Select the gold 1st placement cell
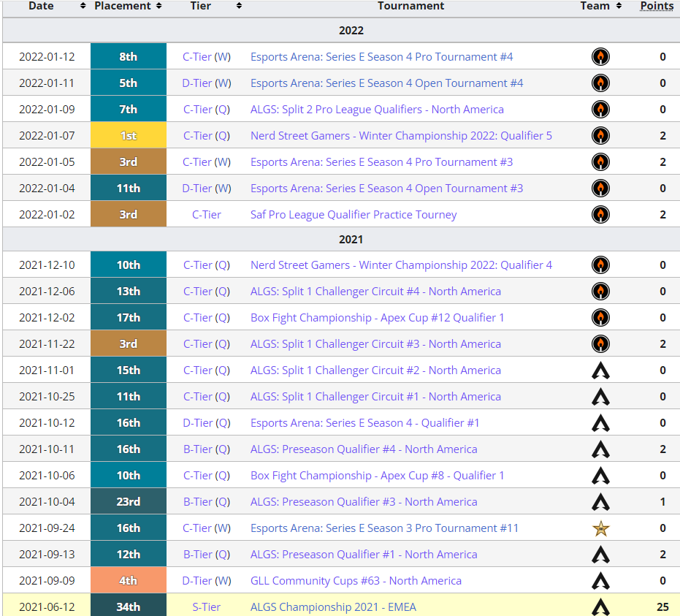The height and width of the screenshot is (616, 680). coord(128,135)
